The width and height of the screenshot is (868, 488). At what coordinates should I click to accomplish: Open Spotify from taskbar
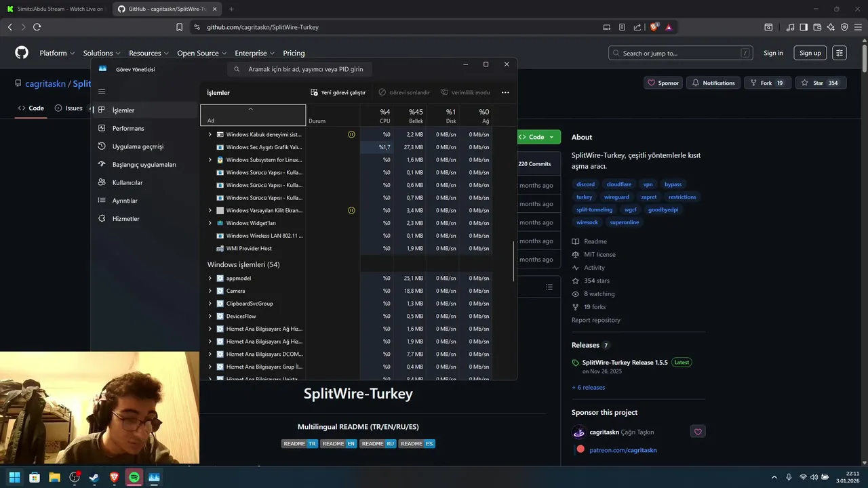tap(134, 477)
